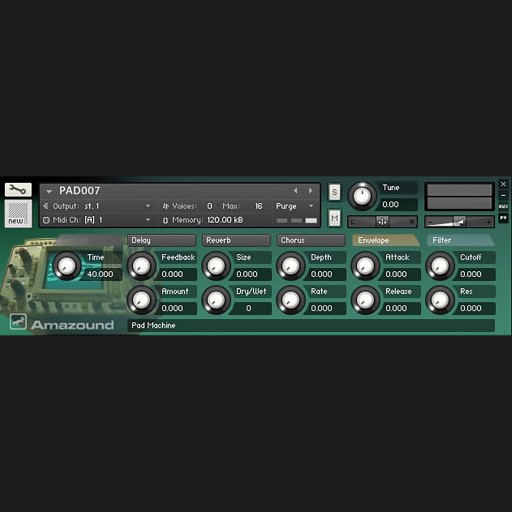
Task: Select the Filter tab
Action: tap(460, 240)
